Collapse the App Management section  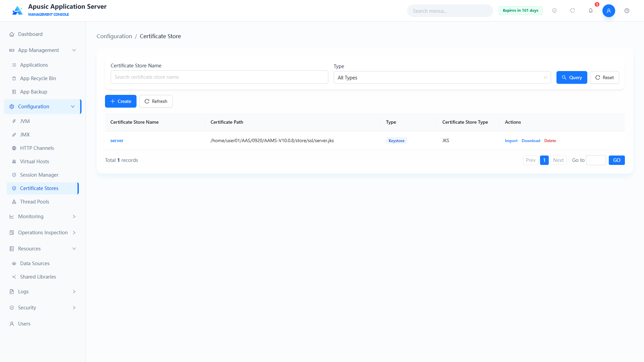coord(74,50)
